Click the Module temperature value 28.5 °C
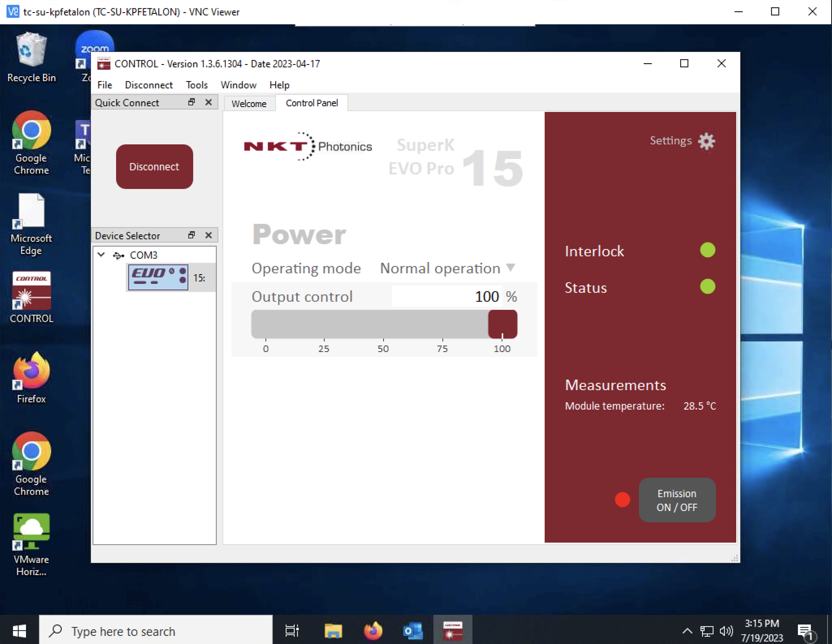The height and width of the screenshot is (644, 832). pyautogui.click(x=699, y=406)
